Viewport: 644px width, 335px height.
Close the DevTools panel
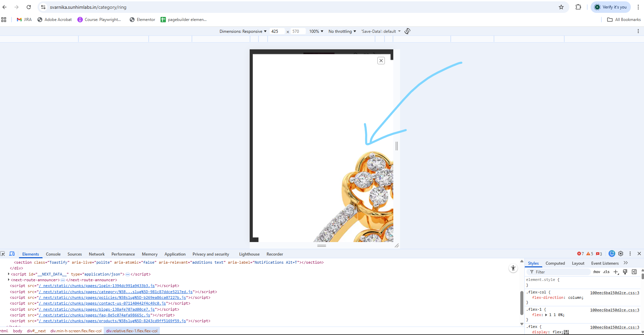coord(639,254)
